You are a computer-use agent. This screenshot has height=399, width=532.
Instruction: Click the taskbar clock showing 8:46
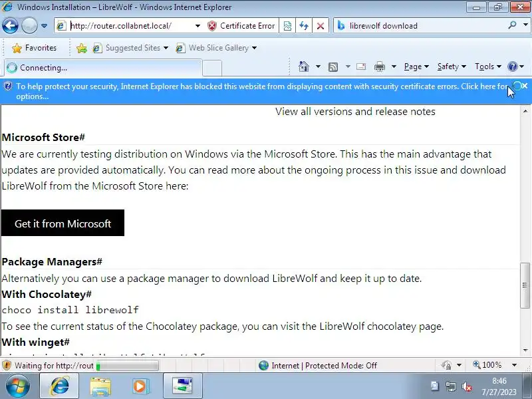[x=499, y=386]
